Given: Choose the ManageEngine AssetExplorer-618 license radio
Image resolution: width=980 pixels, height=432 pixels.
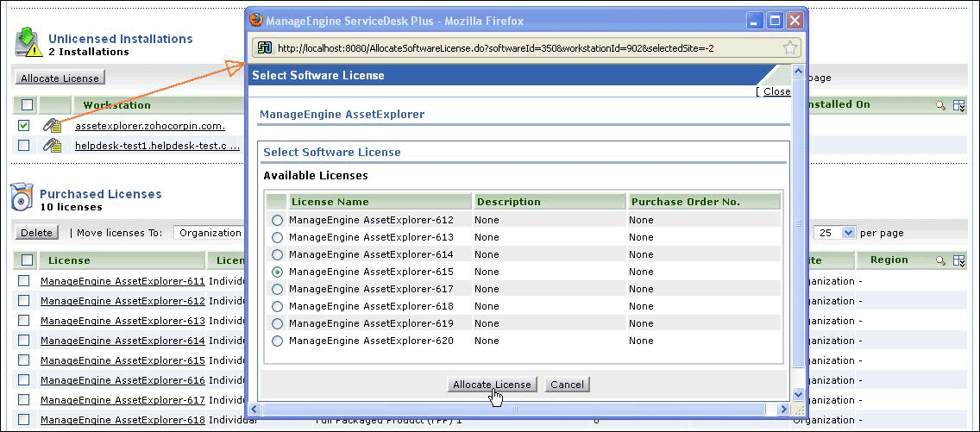Looking at the screenshot, I should coord(277,306).
